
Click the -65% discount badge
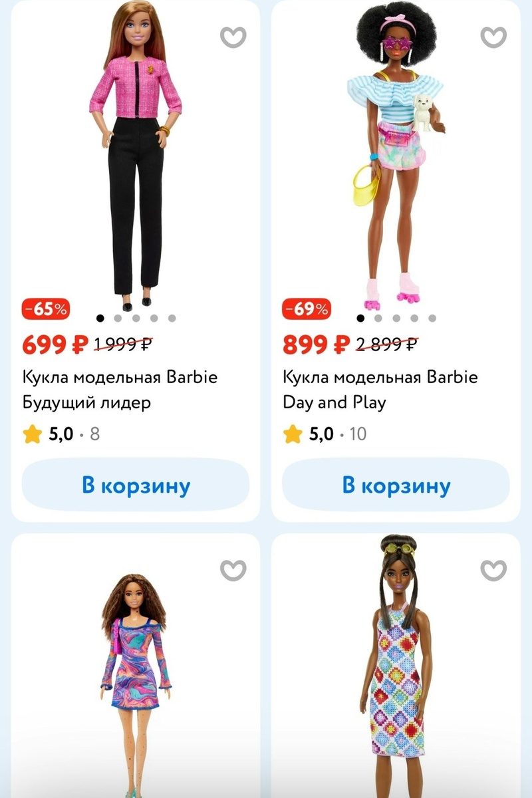click(46, 309)
